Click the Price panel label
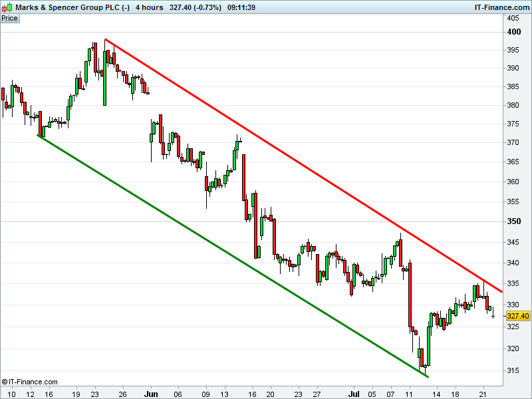This screenshot has height=399, width=532. click(9, 19)
